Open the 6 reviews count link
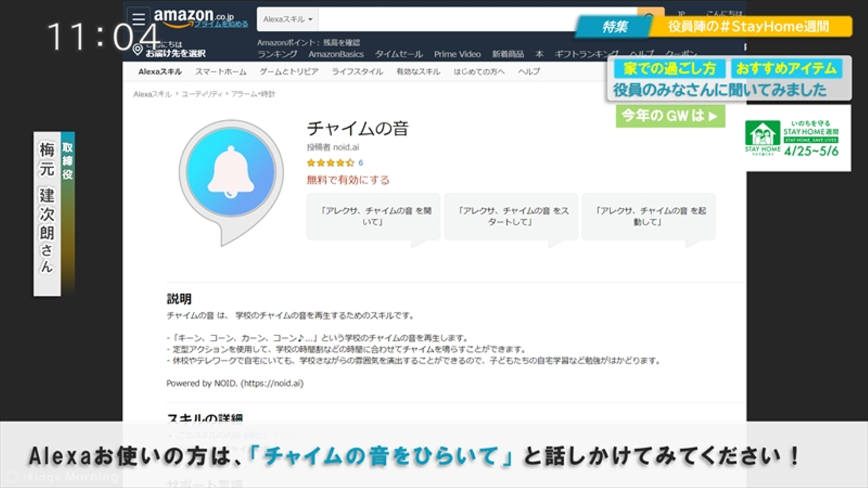This screenshot has height=488, width=868. coord(360,163)
